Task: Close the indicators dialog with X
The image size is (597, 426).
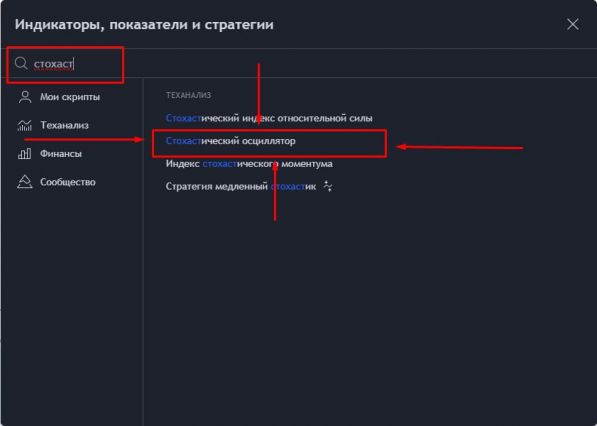Action: coord(573,24)
